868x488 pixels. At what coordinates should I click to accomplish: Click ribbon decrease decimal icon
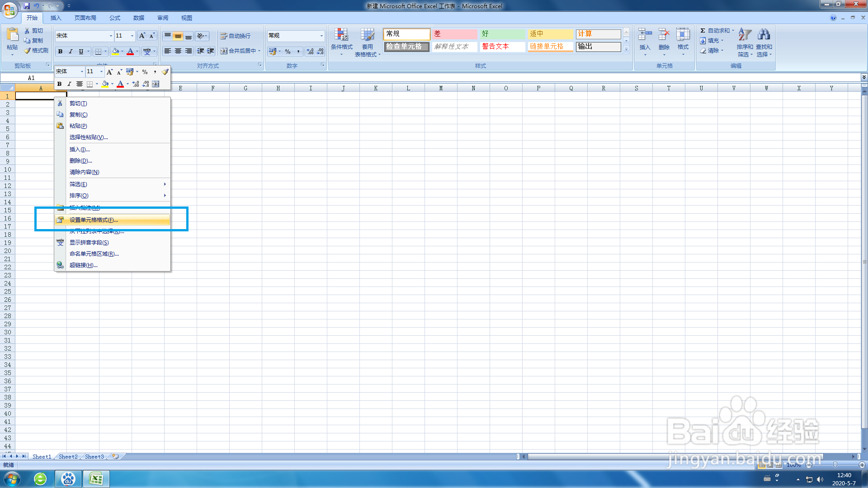click(x=320, y=52)
